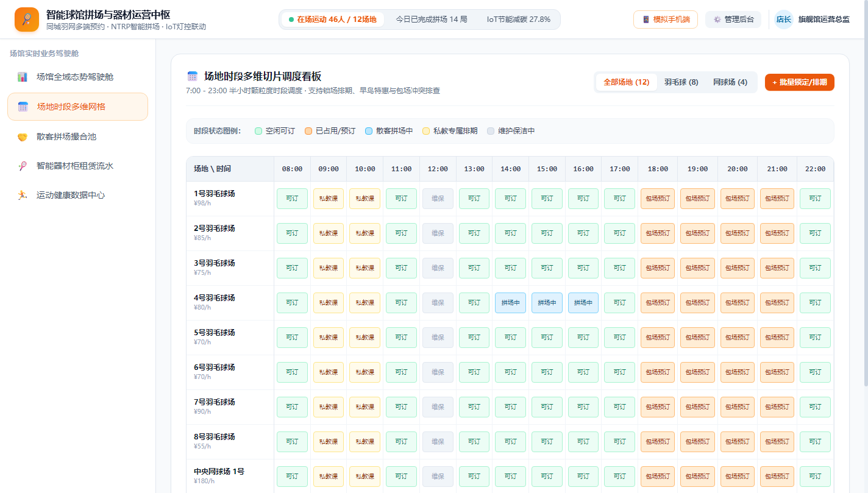This screenshot has width=868, height=493.
Task: Book 6号羽毛球场 16:00 可订 slot
Action: pyautogui.click(x=583, y=372)
